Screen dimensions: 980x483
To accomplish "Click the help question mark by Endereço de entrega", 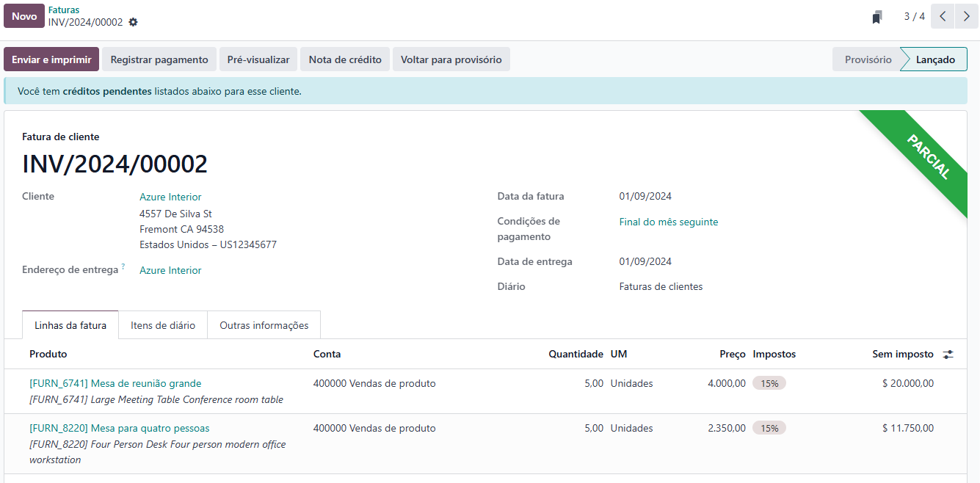I will (123, 267).
